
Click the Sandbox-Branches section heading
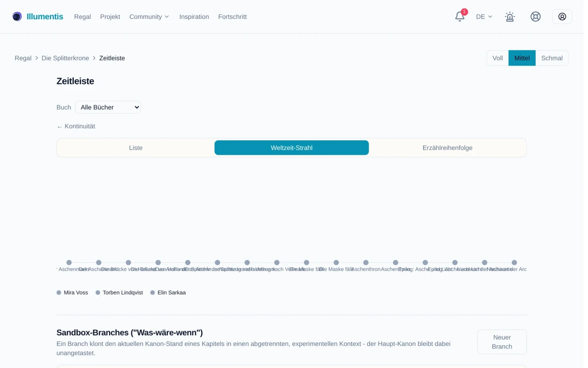[130, 333]
